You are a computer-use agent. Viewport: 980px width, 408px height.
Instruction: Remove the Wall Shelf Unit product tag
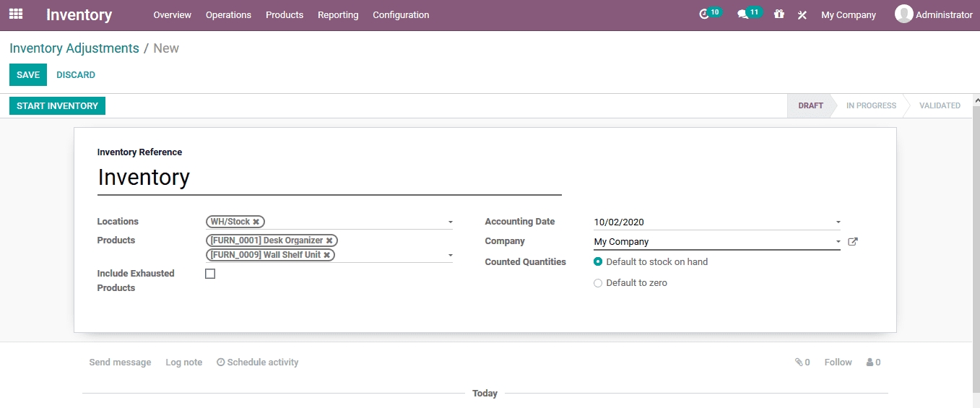tap(326, 255)
